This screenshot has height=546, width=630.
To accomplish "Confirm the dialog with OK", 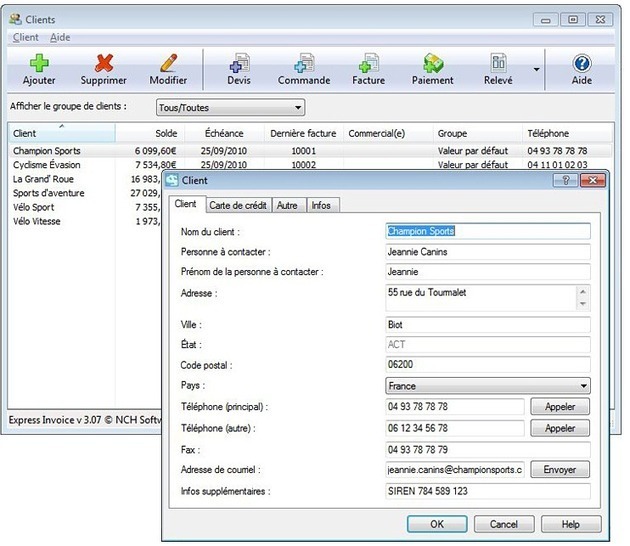I will tap(436, 524).
